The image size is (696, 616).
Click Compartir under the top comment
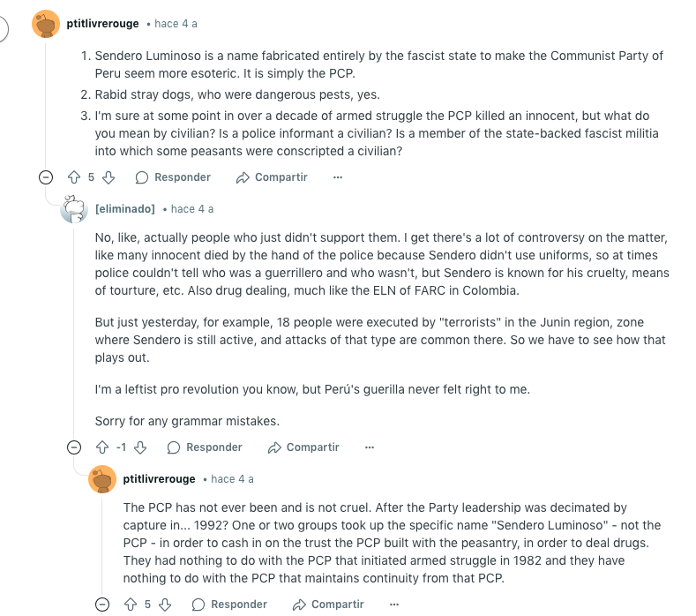[x=272, y=177]
